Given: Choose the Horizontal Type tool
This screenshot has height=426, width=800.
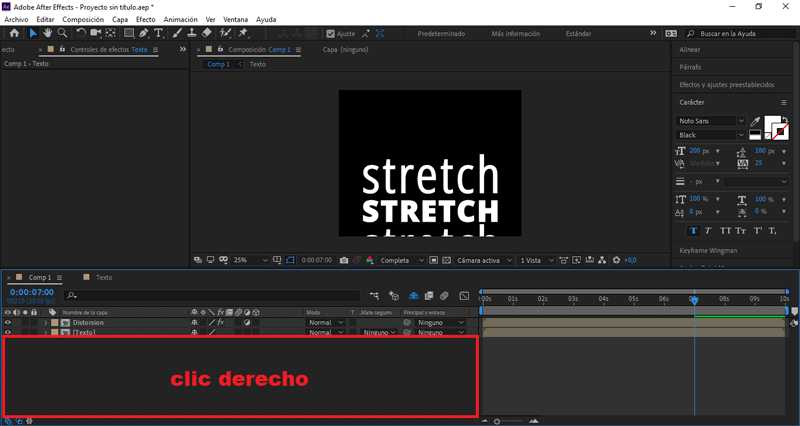Looking at the screenshot, I should pos(159,33).
